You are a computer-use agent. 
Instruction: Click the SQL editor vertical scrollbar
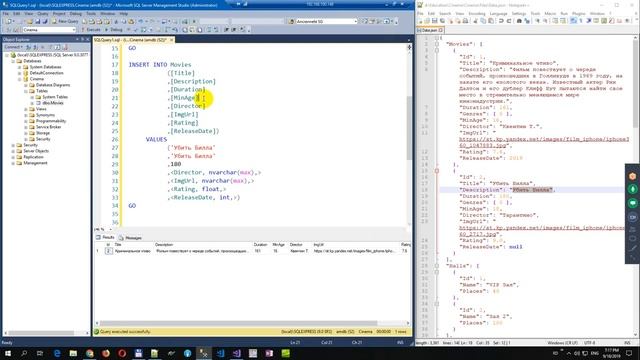point(409,135)
